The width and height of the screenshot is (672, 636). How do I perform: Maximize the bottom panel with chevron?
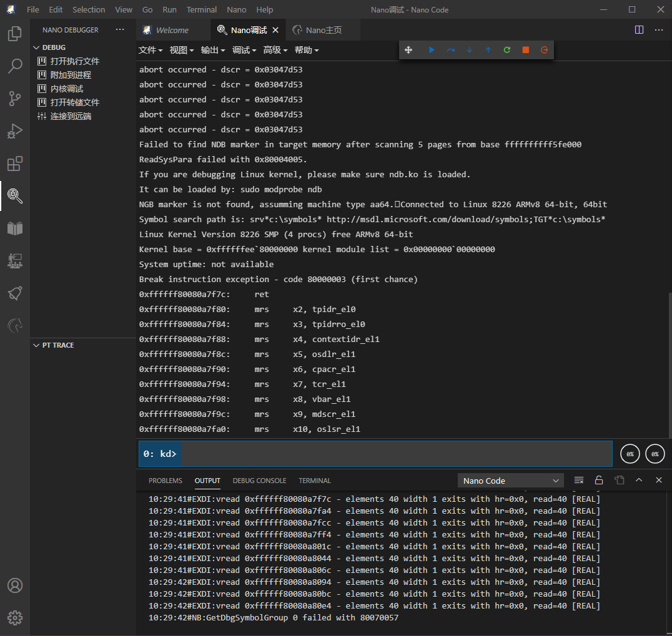[x=639, y=480]
